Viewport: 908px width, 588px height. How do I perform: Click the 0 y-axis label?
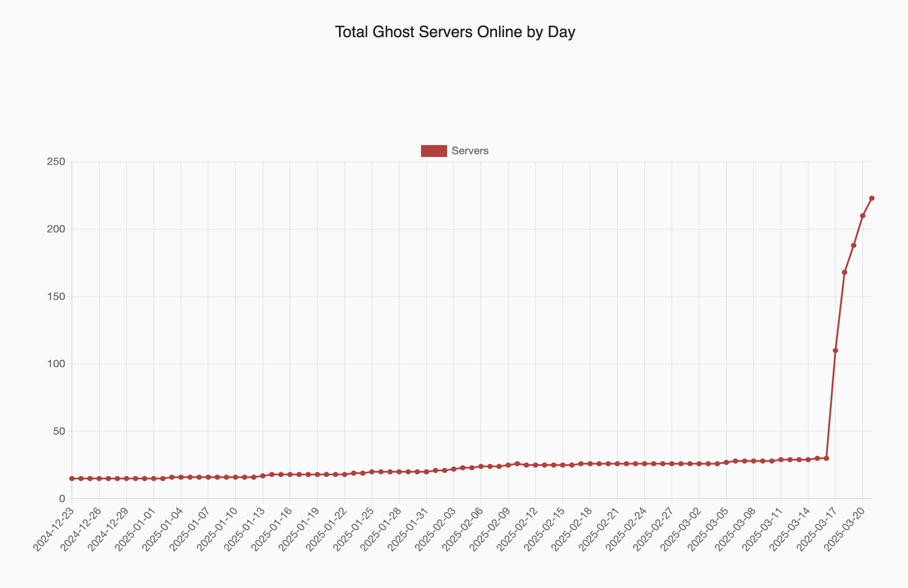(x=62, y=499)
